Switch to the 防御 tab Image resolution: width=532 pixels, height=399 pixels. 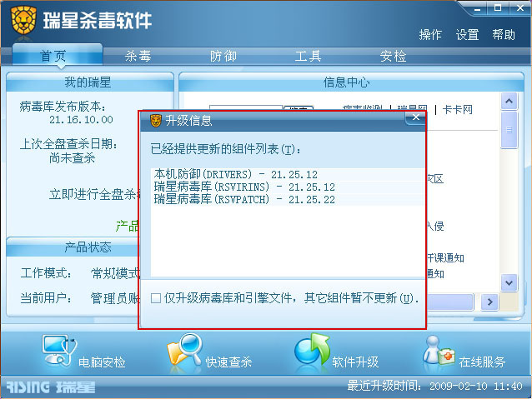[x=223, y=56]
